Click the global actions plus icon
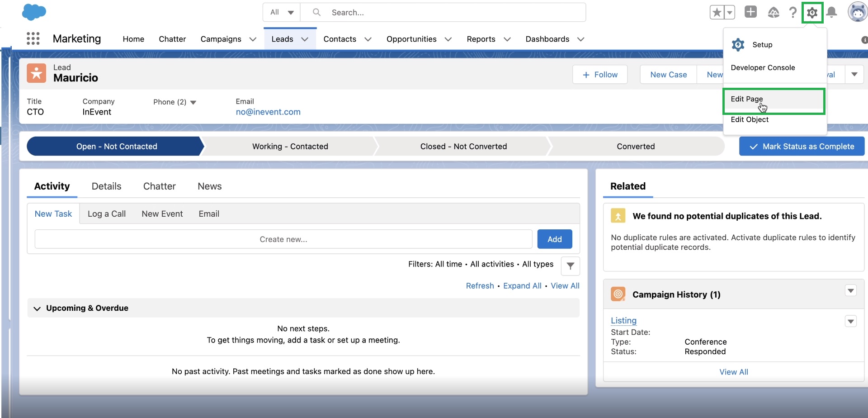 pyautogui.click(x=750, y=12)
